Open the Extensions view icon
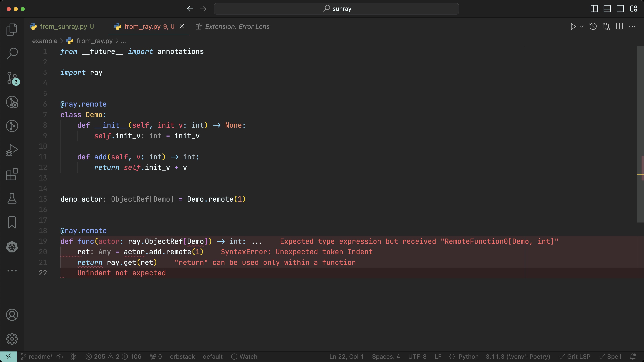 point(12,174)
